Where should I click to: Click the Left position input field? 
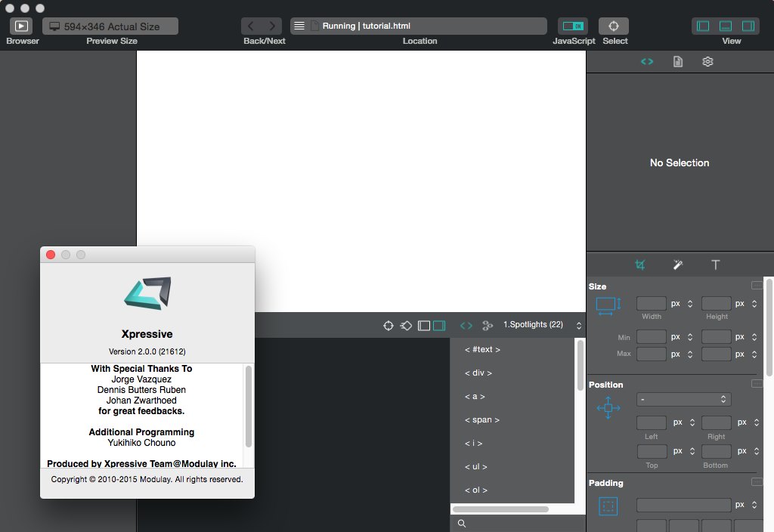[x=651, y=422]
